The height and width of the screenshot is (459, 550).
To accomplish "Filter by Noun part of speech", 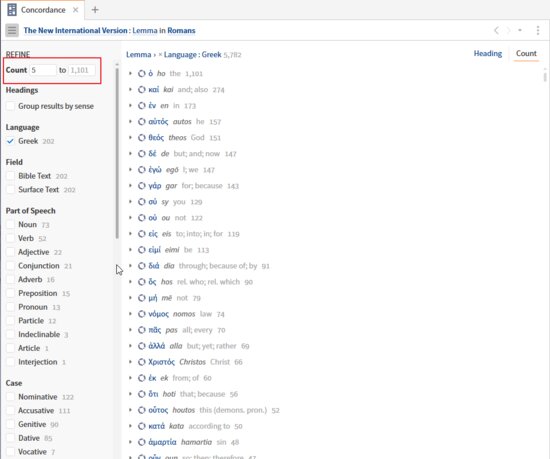I will (11, 224).
